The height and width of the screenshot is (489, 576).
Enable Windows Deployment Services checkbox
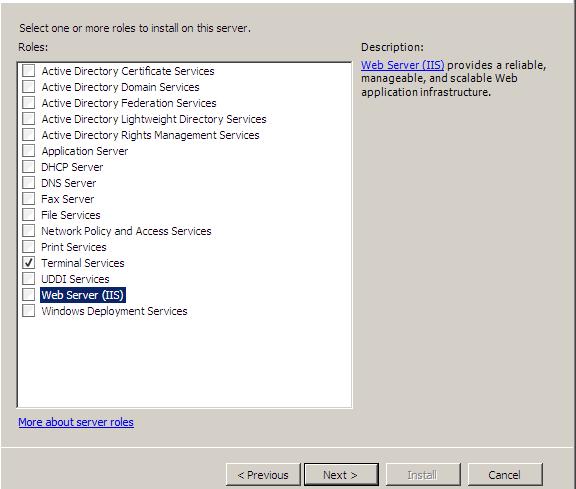[x=28, y=310]
